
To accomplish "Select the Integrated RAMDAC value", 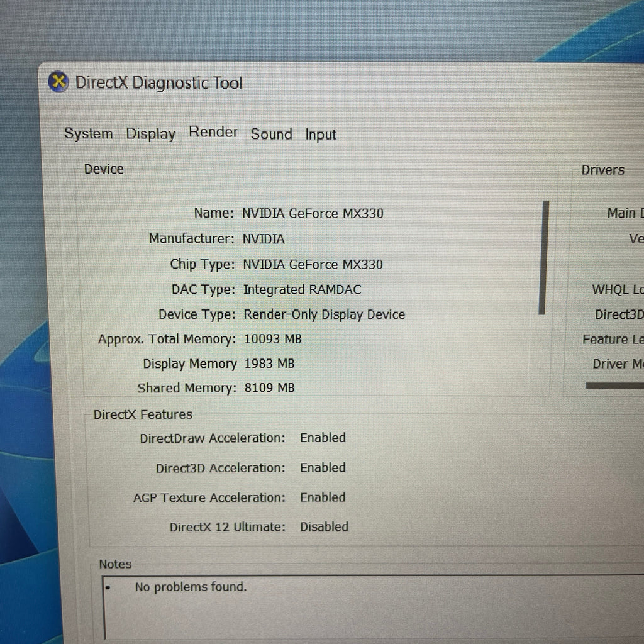I will (x=303, y=289).
